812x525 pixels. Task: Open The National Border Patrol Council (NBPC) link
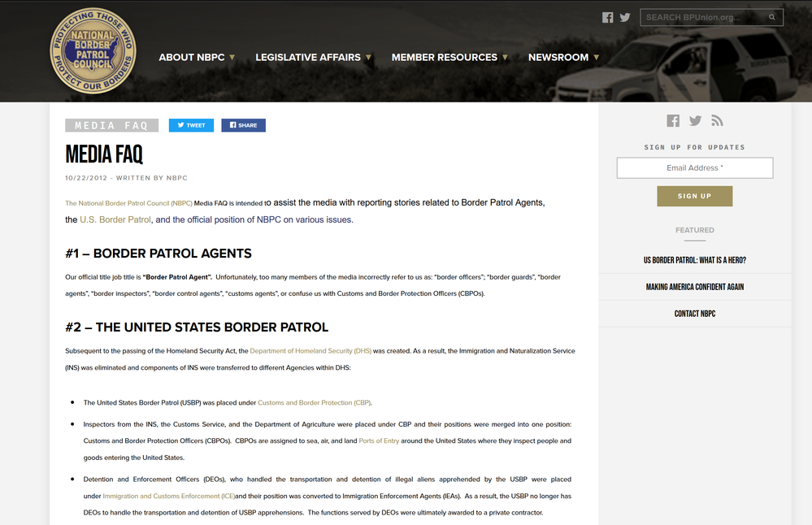pos(128,203)
